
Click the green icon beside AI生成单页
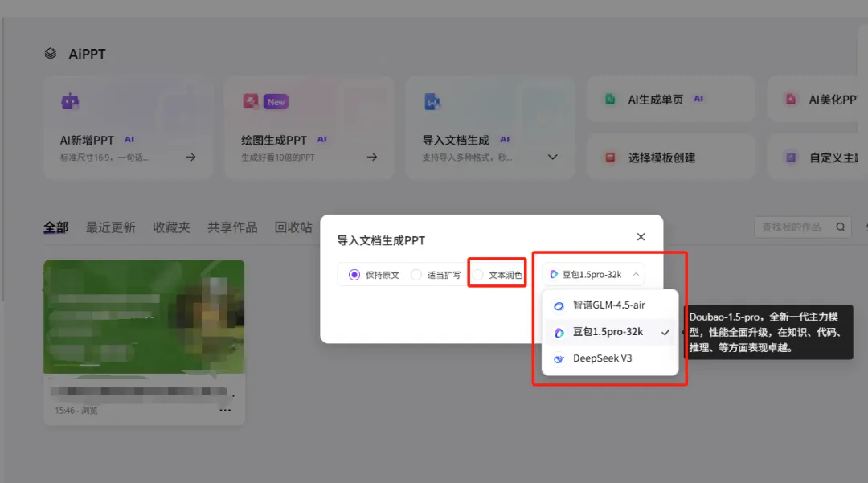tap(610, 100)
